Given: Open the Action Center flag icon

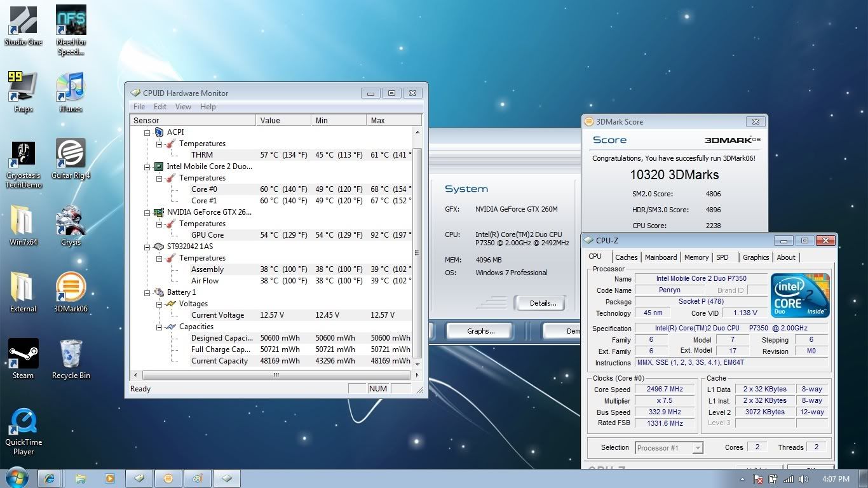Looking at the screenshot, I should coord(758,479).
